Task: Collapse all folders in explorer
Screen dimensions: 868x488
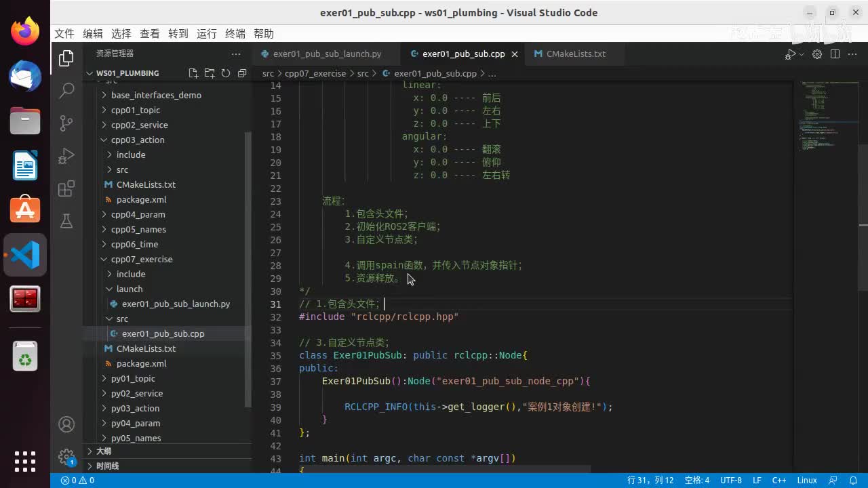Action: pyautogui.click(x=242, y=73)
